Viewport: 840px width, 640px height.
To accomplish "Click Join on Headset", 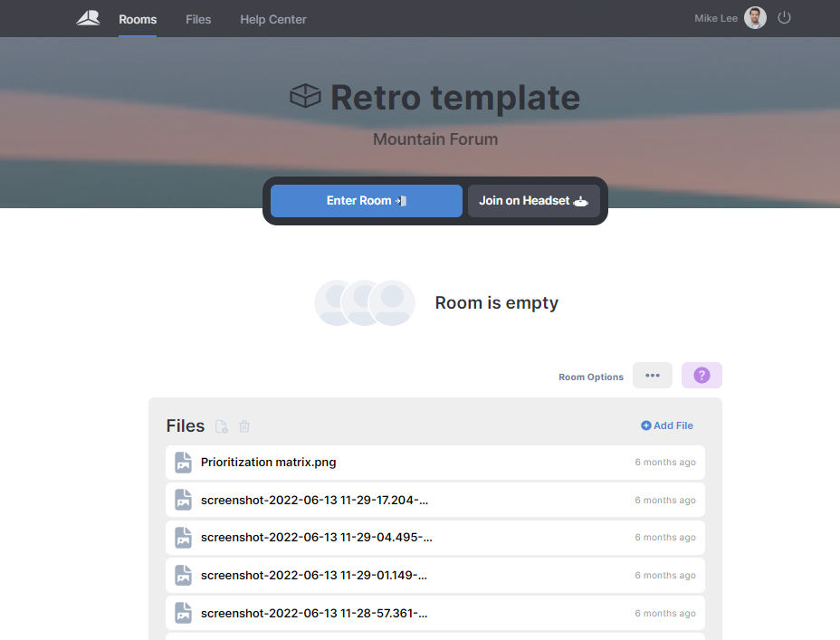I will [x=533, y=201].
